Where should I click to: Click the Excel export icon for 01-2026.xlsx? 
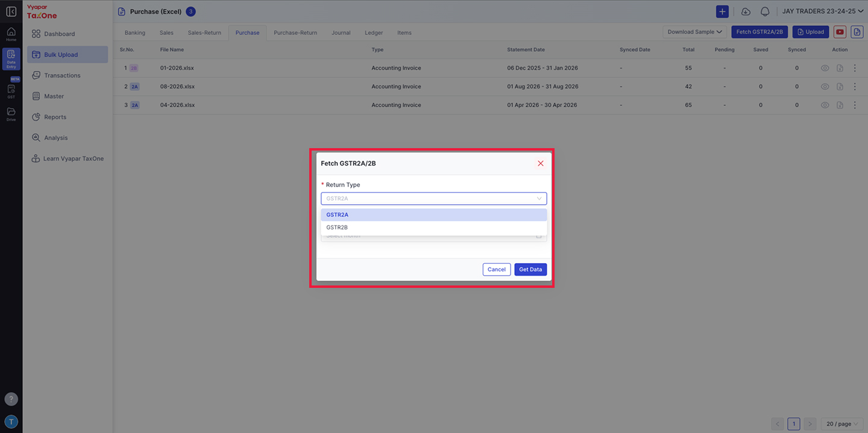(840, 68)
